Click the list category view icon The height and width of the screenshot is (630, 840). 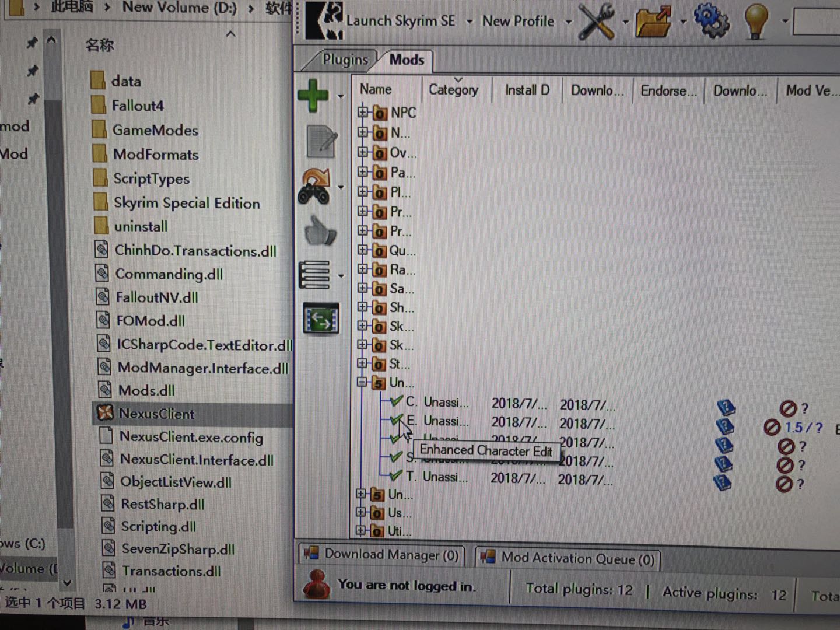point(314,275)
